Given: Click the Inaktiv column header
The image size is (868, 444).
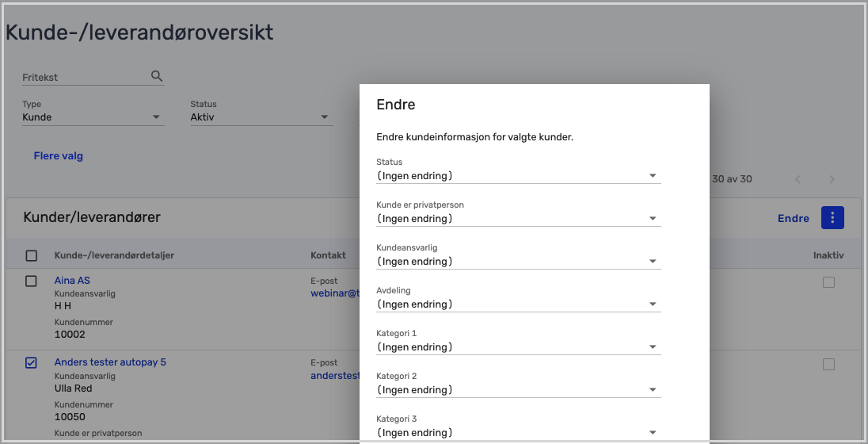Looking at the screenshot, I should (x=828, y=255).
